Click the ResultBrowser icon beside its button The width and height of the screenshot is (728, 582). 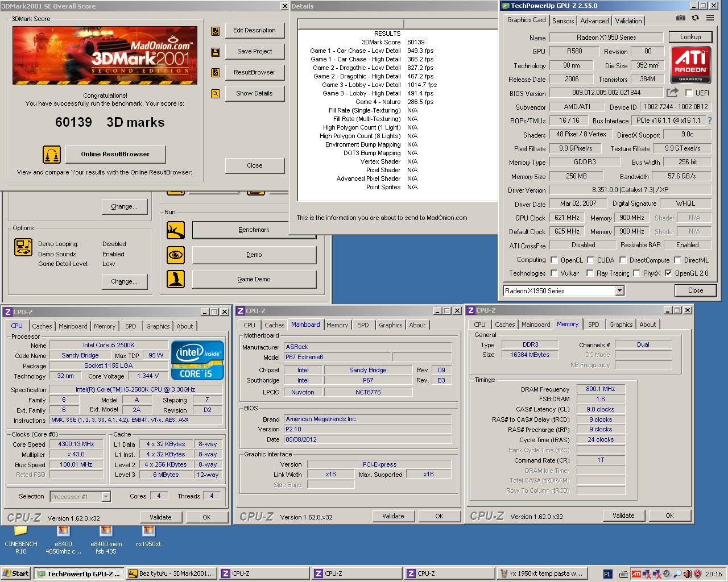coord(216,73)
